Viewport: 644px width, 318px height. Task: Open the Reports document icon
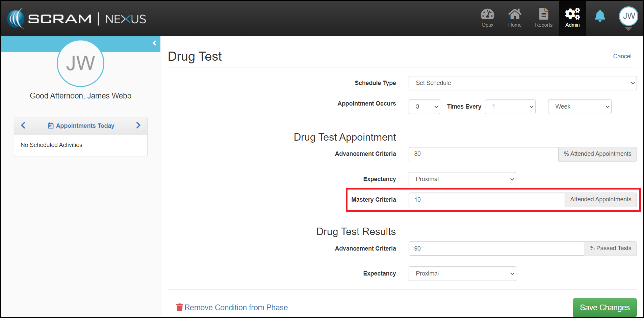point(543,15)
